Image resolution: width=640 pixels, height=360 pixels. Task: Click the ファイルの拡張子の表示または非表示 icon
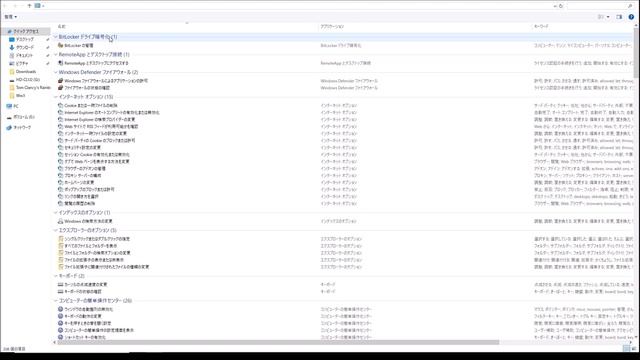click(60, 260)
